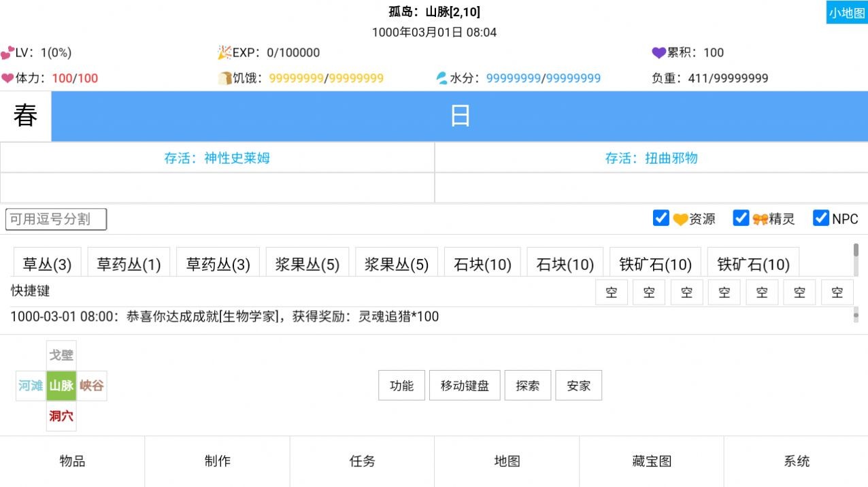
Task: Click the 体力 heart icon
Action: (7, 78)
